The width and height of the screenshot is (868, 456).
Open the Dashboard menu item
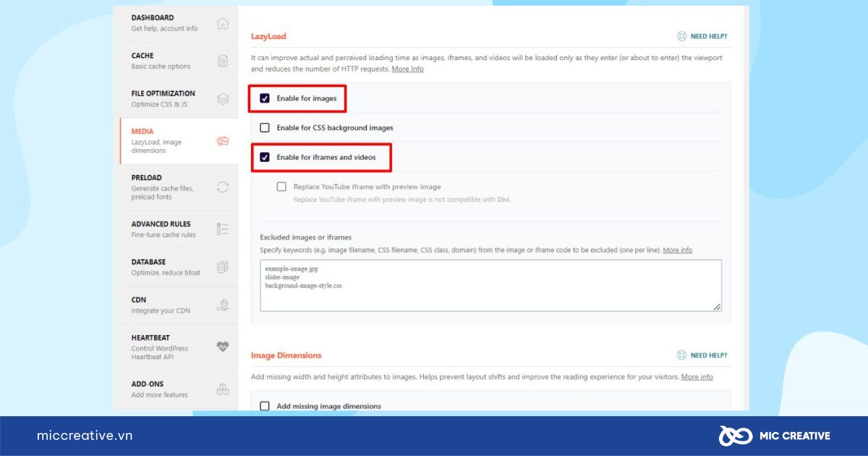tap(179, 23)
